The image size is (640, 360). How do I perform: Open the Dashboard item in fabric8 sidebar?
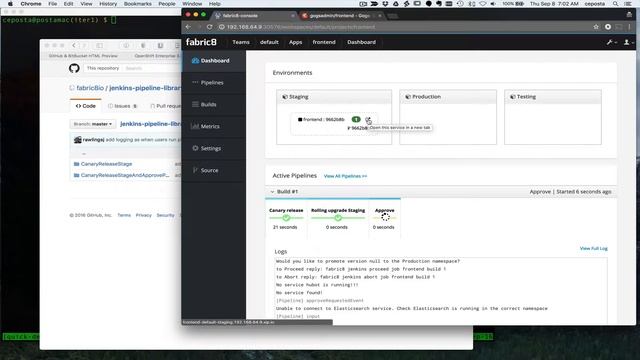214,60
